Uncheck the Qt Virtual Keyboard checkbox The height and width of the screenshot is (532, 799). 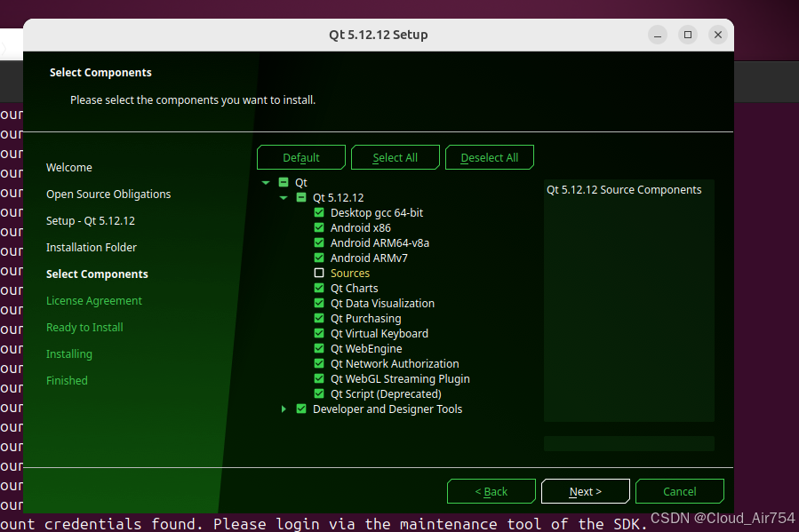[319, 333]
